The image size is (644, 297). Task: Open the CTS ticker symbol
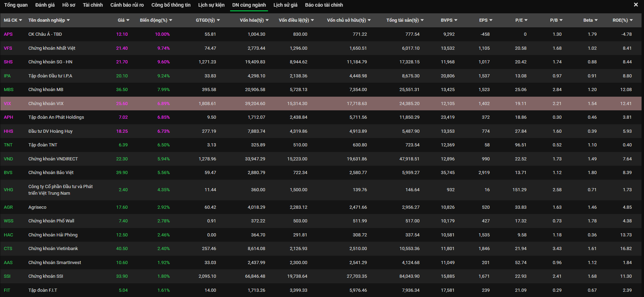8,249
